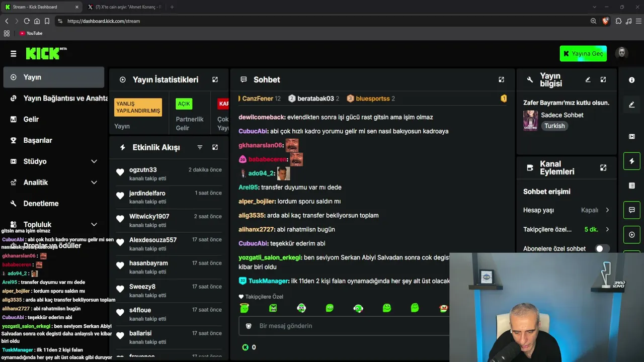
Task: Click the Turkish language tag
Action: tap(554, 126)
